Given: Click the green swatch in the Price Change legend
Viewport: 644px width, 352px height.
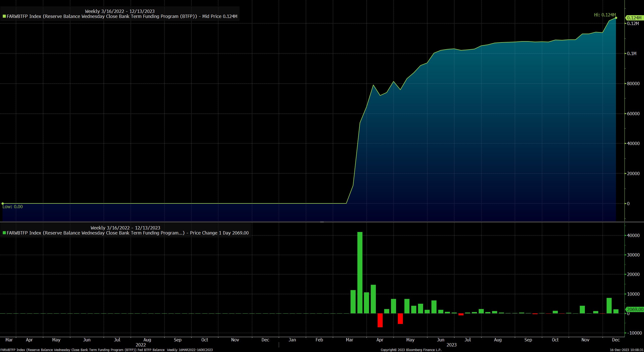Looking at the screenshot, I should 4,233.
